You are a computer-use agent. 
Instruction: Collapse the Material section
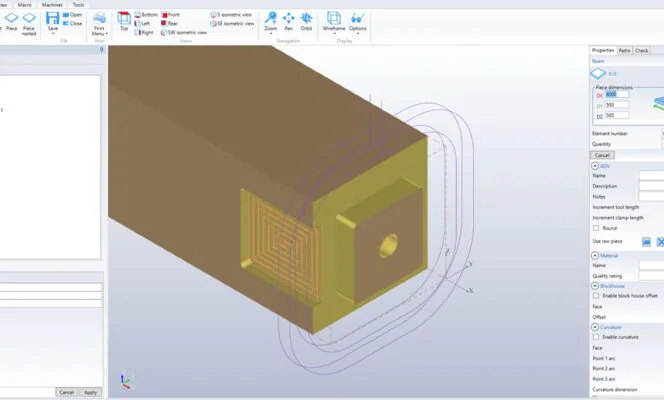point(595,255)
